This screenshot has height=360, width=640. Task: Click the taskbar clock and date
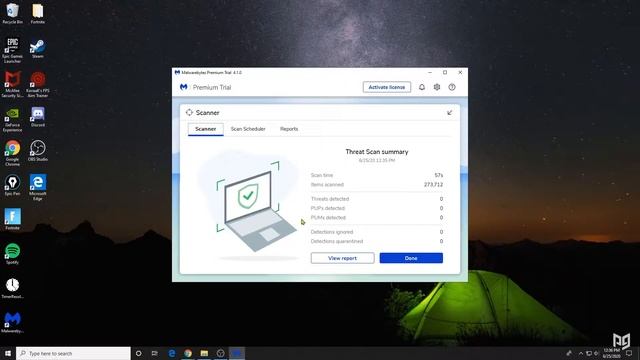[611, 353]
